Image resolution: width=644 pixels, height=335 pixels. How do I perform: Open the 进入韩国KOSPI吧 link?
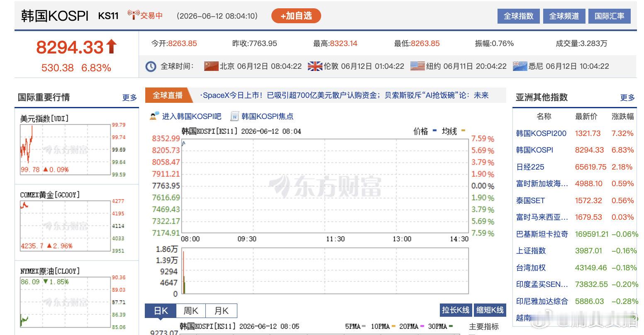[x=191, y=117]
